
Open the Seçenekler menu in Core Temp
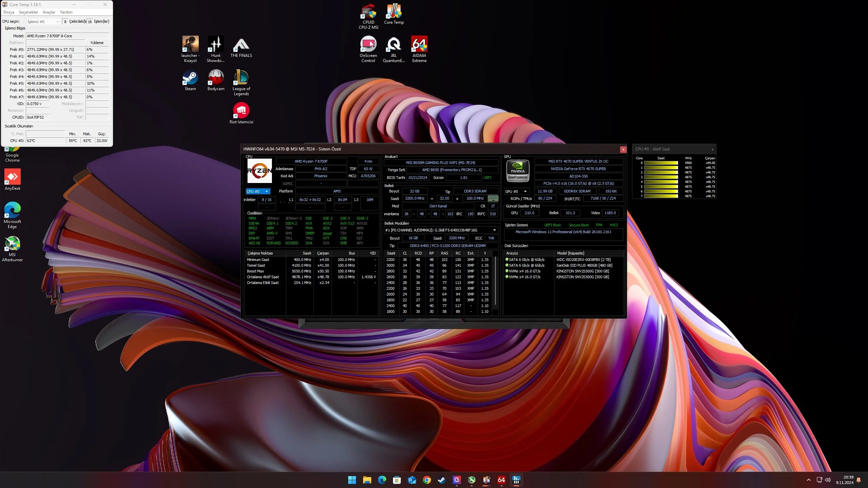[28, 12]
